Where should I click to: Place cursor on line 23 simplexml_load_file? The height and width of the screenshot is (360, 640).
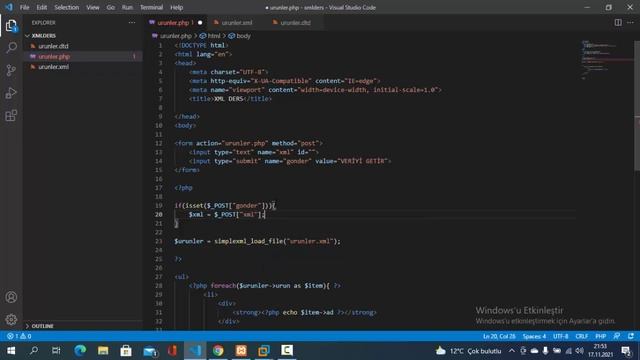[x=249, y=241]
